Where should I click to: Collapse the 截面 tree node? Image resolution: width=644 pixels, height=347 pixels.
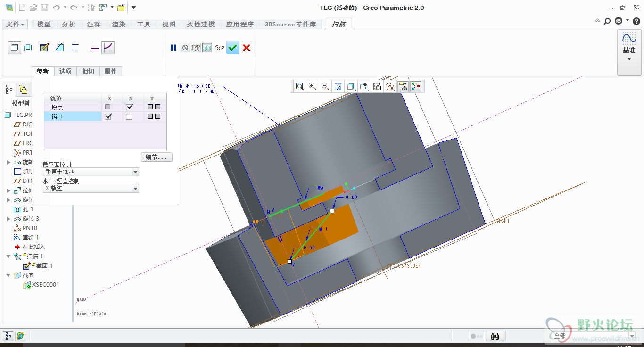8,275
